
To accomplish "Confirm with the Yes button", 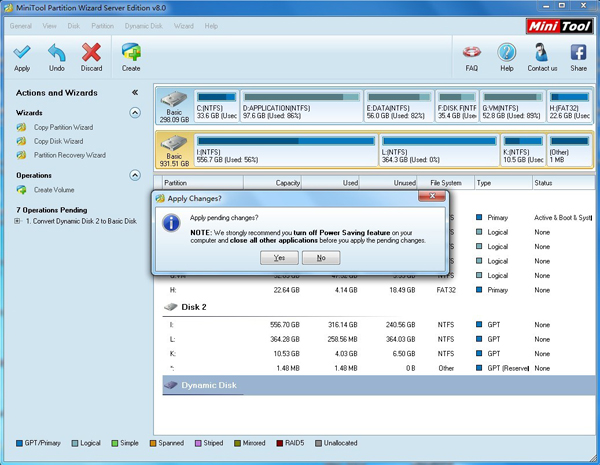I will [x=279, y=258].
